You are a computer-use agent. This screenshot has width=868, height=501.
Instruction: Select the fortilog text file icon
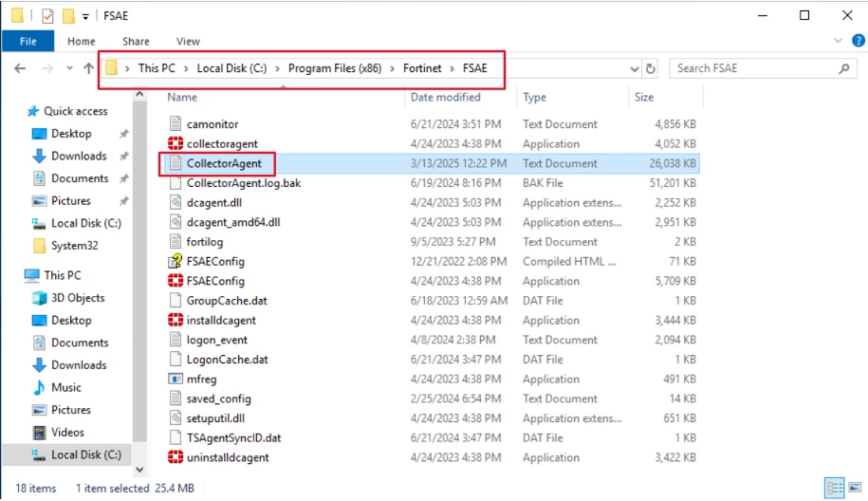[x=175, y=241]
